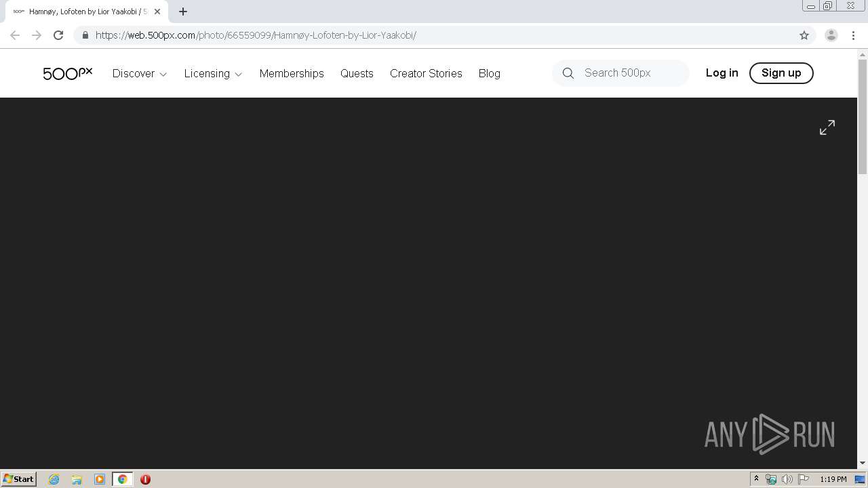Open a new browser tab
Screen dimensions: 868x488
[183, 12]
